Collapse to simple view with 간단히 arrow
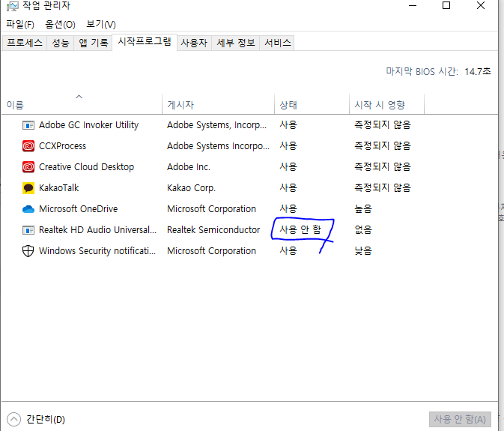 [13, 419]
